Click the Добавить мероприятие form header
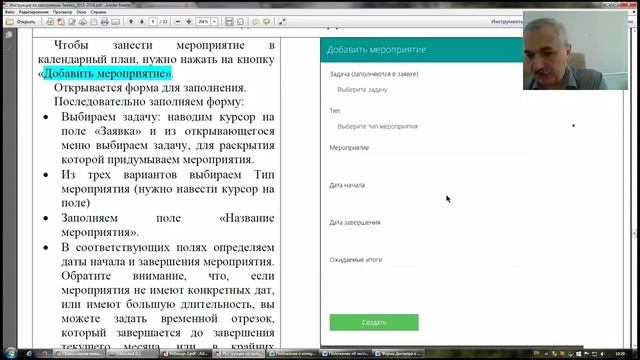The image size is (640, 360). 421,50
